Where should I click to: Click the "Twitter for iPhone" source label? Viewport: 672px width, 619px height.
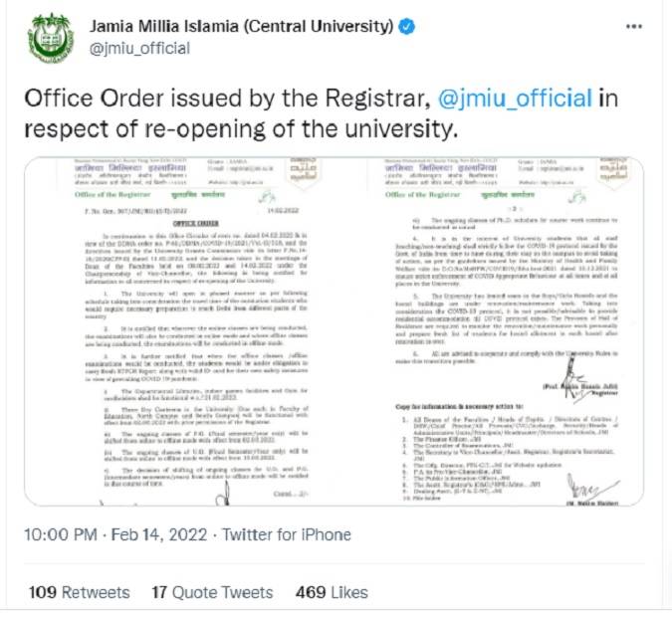point(284,534)
